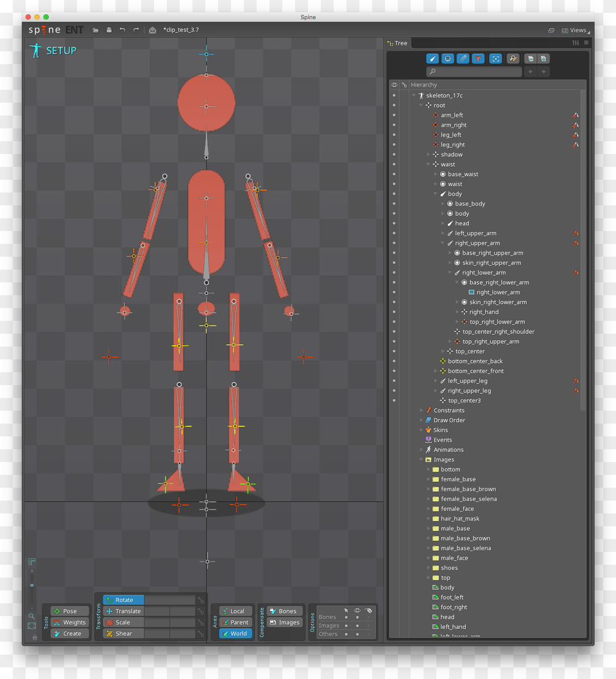Select the Scale tool in the Transform panel
The image size is (616, 679).
tap(123, 622)
